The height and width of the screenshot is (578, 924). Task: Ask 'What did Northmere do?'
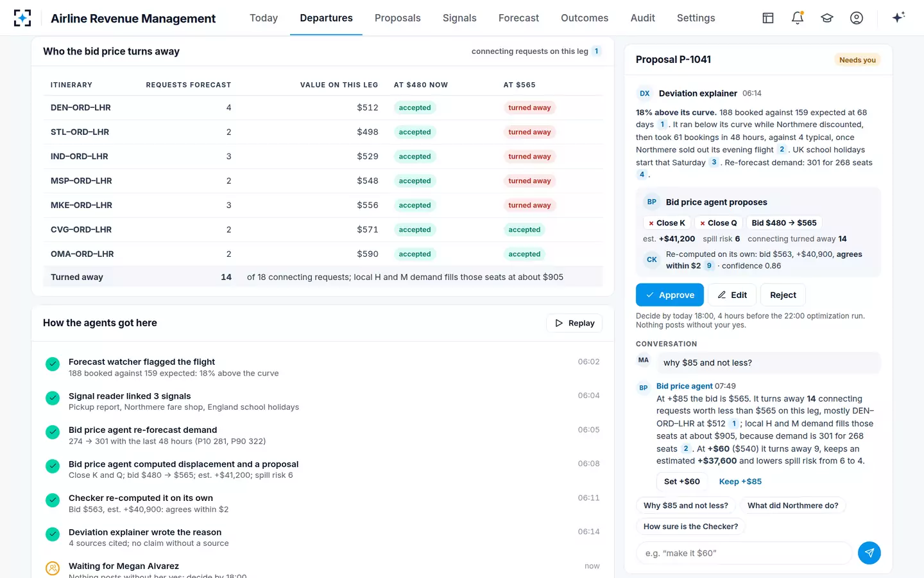click(793, 505)
